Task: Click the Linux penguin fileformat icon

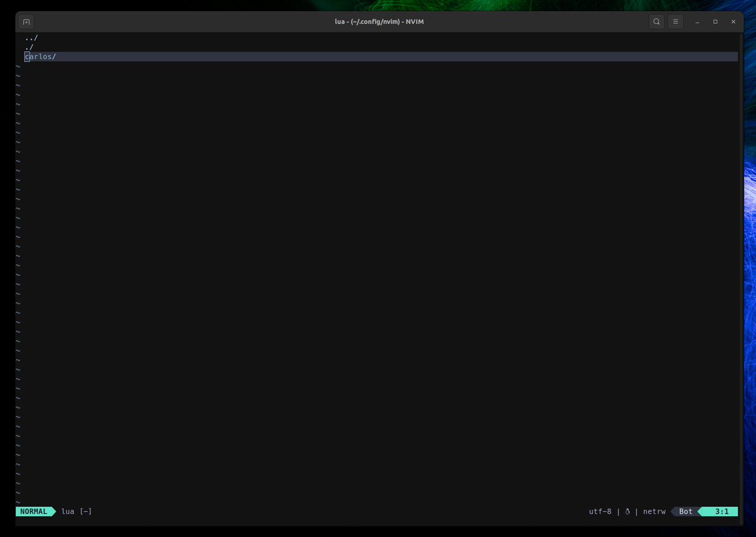Action: click(627, 511)
